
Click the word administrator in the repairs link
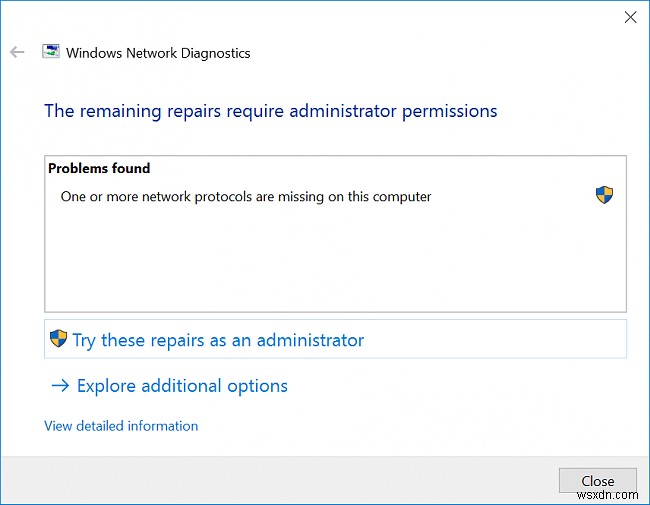coord(311,340)
